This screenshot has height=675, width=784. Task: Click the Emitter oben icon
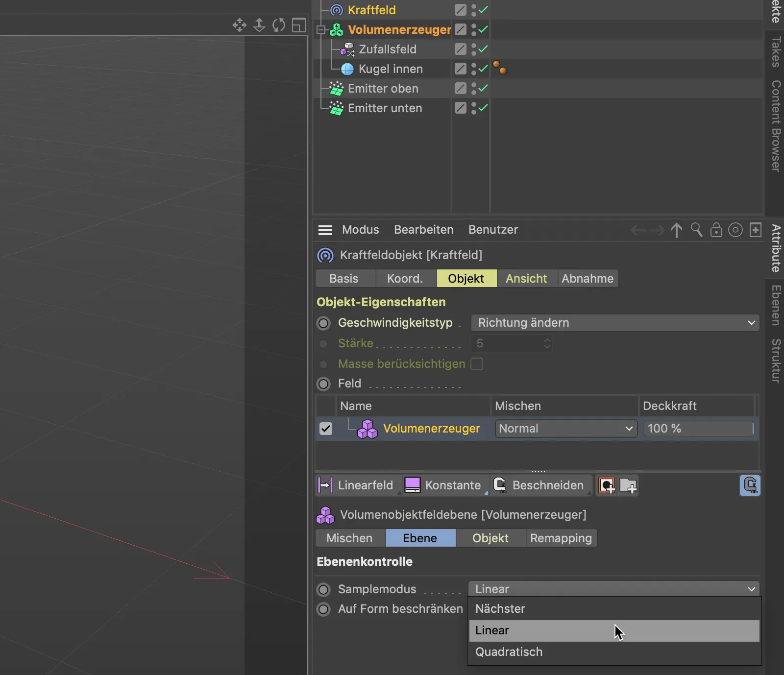pyautogui.click(x=337, y=89)
